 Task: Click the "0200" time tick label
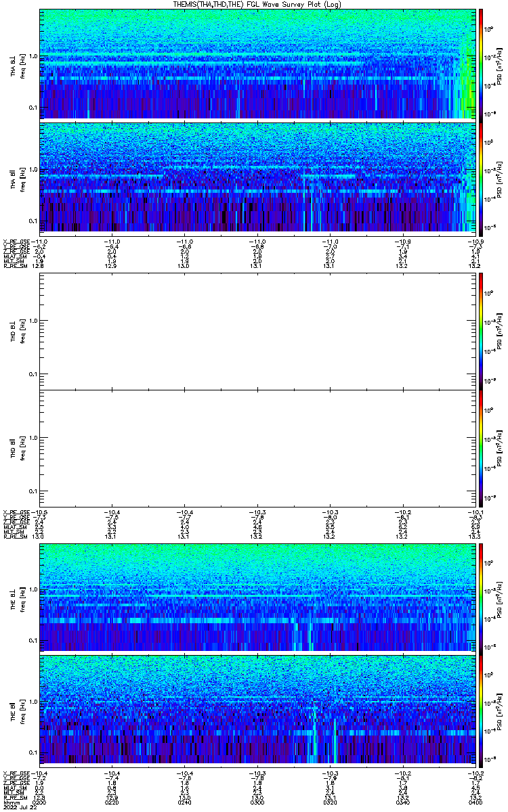click(40, 803)
